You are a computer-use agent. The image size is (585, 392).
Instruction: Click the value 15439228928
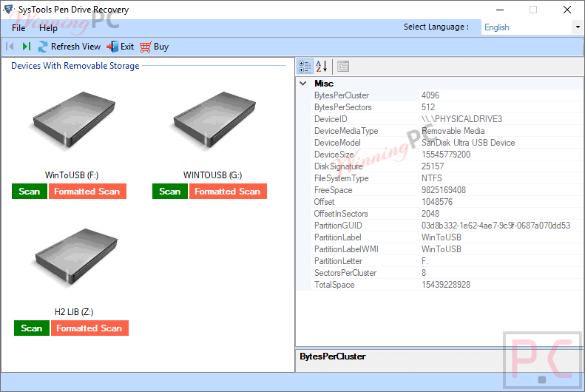(x=446, y=285)
